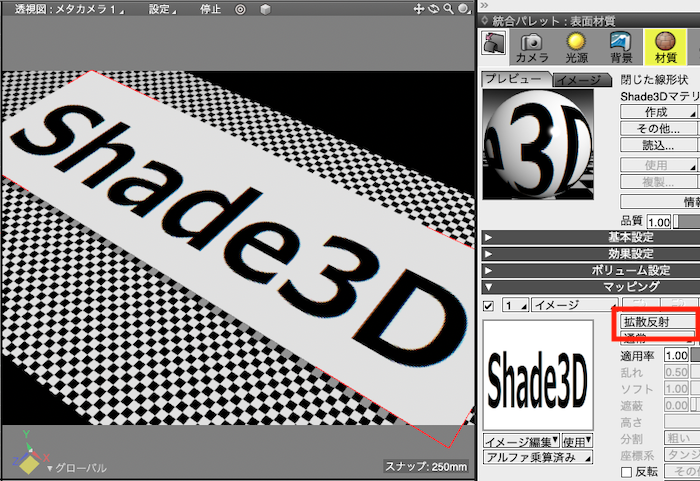Enable the 反転 invert checkbox
Image resolution: width=700 pixels, height=481 pixels.
tap(627, 472)
